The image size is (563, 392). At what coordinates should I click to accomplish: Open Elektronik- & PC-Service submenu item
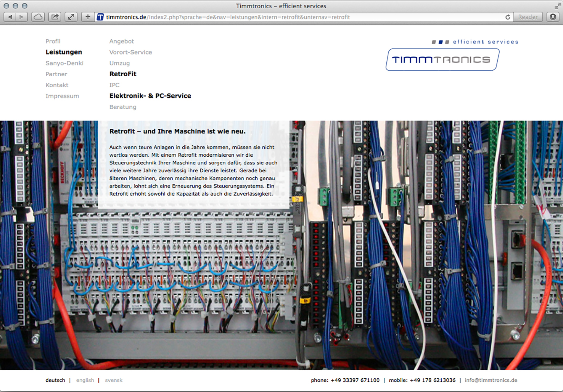pos(150,96)
